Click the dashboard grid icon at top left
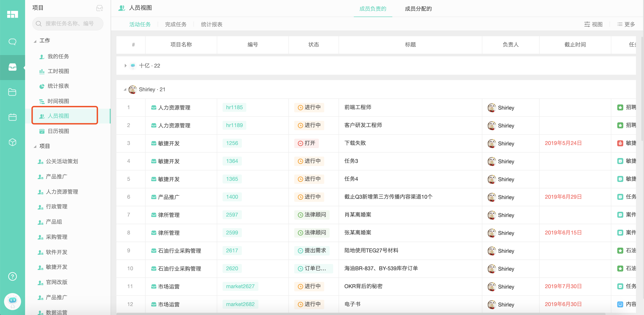Viewport: 644px width, 315px height. pos(12,15)
